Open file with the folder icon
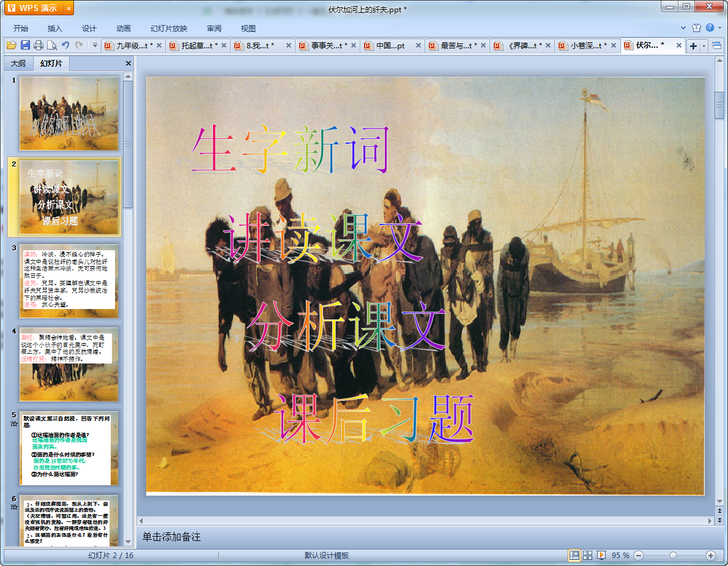 12,45
